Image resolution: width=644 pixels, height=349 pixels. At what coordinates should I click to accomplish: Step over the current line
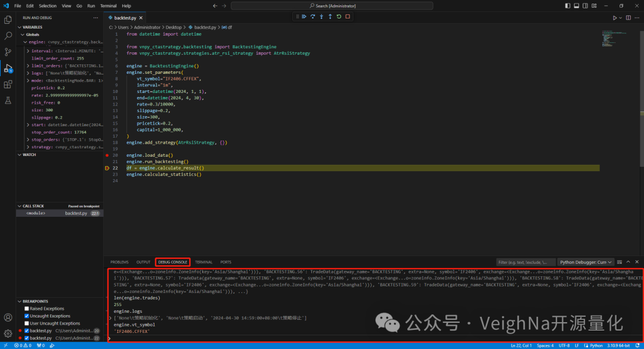313,17
